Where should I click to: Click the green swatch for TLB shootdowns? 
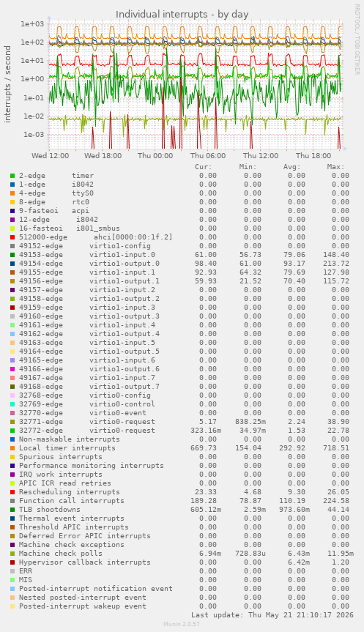[x=12, y=510]
